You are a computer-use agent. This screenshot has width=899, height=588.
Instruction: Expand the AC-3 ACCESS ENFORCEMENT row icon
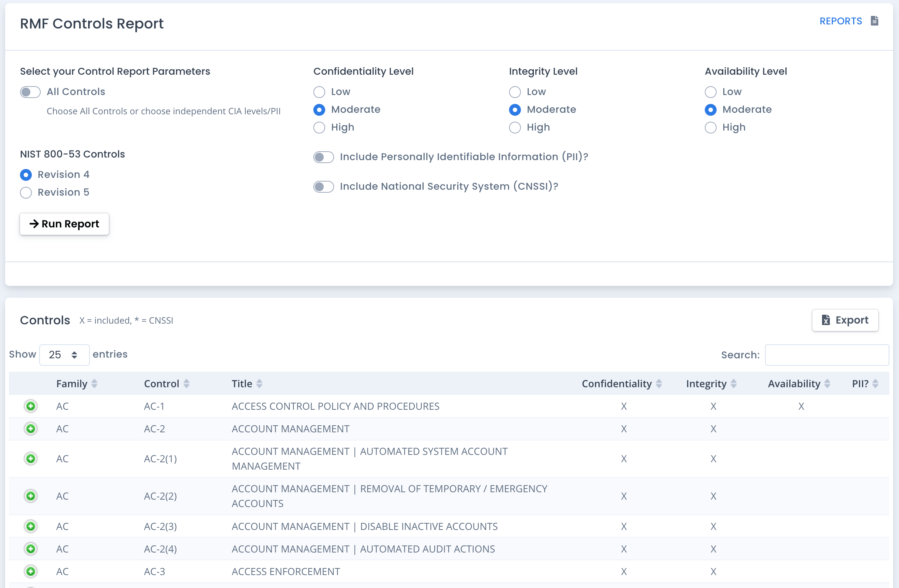click(x=31, y=571)
